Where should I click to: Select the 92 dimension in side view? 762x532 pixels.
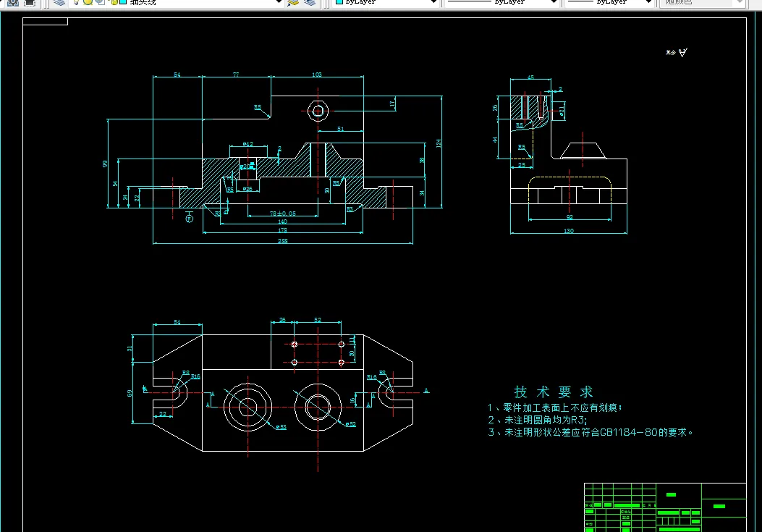pyautogui.click(x=570, y=217)
